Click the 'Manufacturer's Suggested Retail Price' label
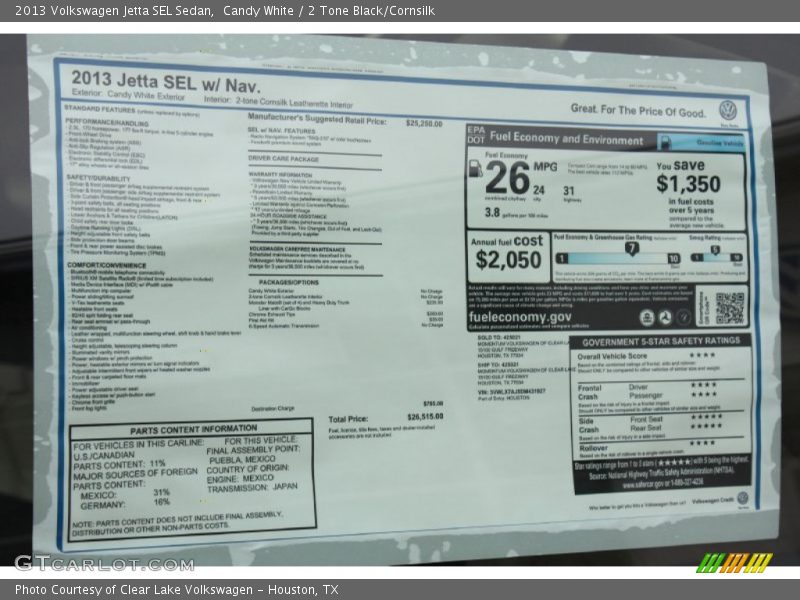This screenshot has height=600, width=800. coord(317,119)
